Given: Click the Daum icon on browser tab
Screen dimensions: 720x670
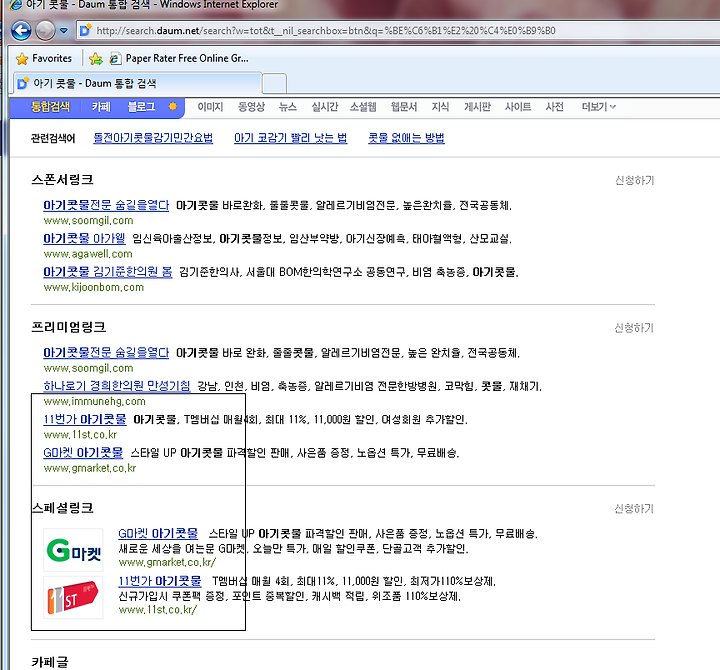Looking at the screenshot, I should point(23,83).
